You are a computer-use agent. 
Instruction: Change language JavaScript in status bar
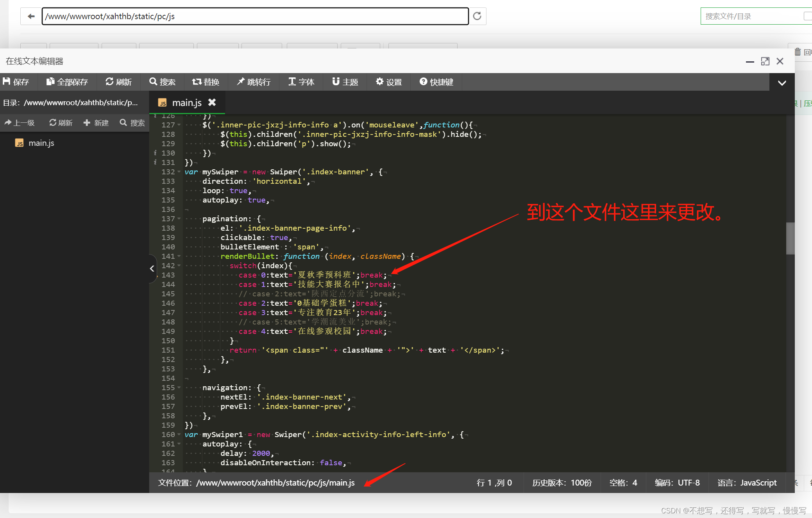click(747, 483)
